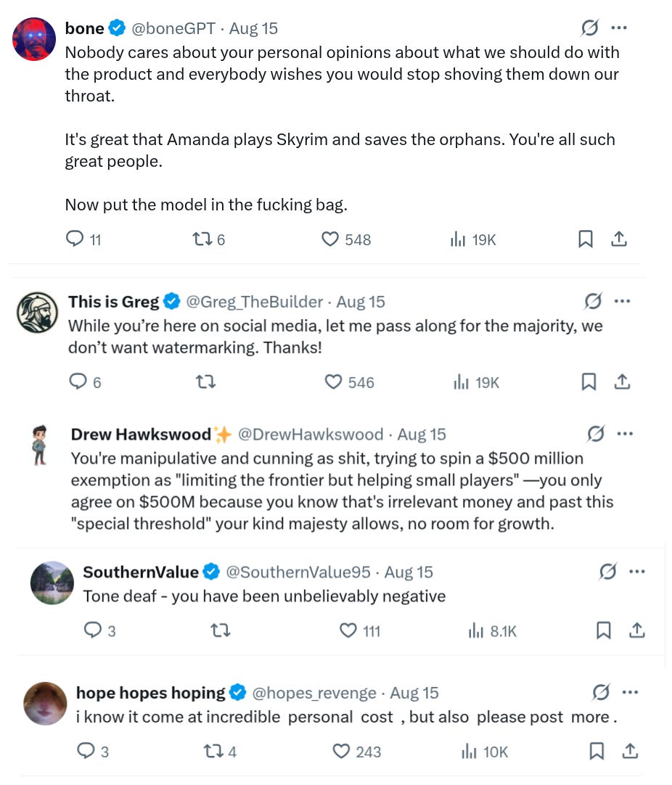Screen dimensions: 672x785
Task: Like hope hopes hoping's tweet
Action: pyautogui.click(x=356, y=752)
